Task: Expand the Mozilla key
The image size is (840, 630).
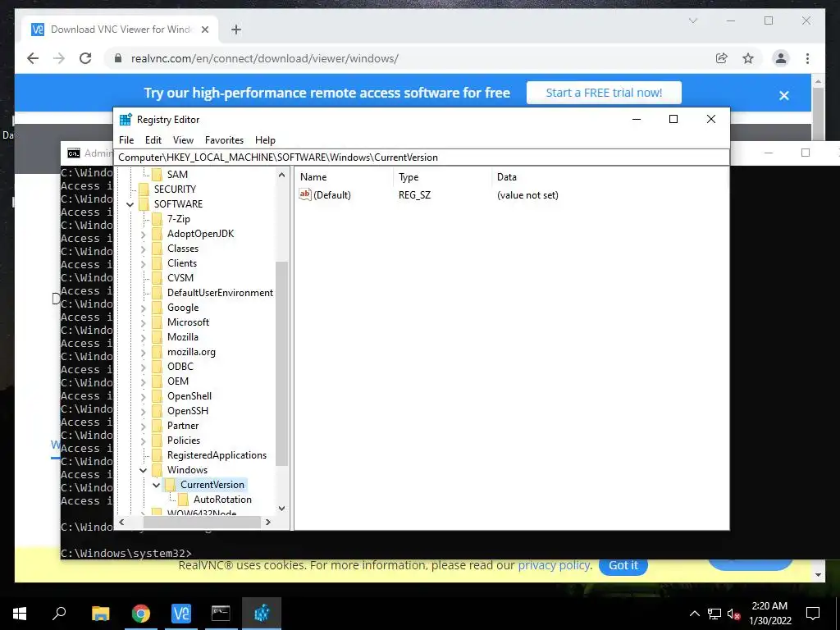Action: [x=143, y=337]
